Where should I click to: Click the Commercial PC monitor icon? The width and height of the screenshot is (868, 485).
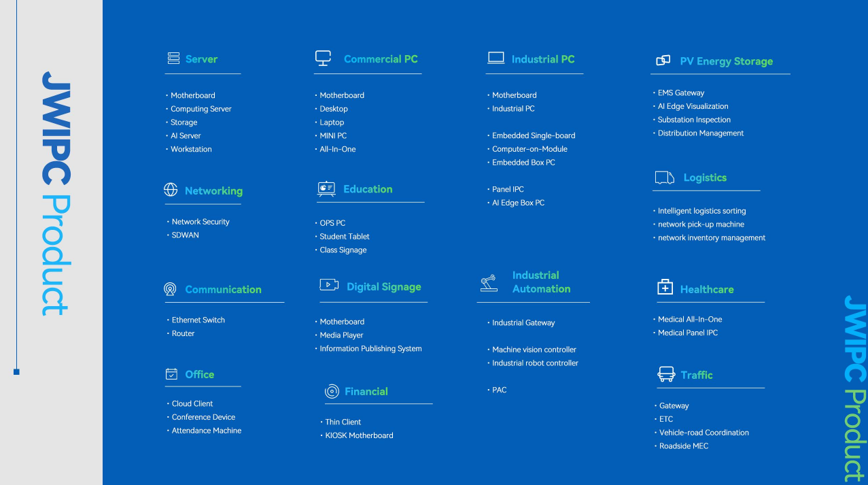click(323, 58)
